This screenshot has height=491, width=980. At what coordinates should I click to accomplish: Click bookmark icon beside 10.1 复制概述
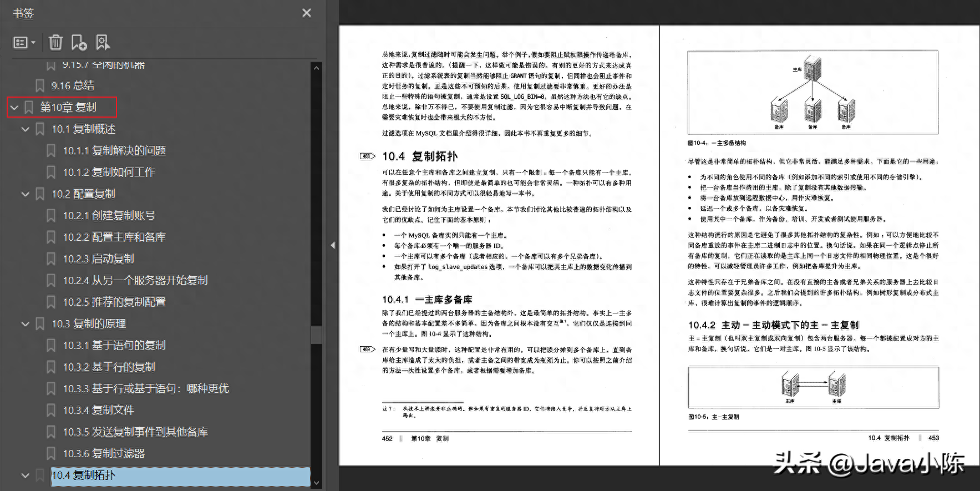click(x=40, y=129)
